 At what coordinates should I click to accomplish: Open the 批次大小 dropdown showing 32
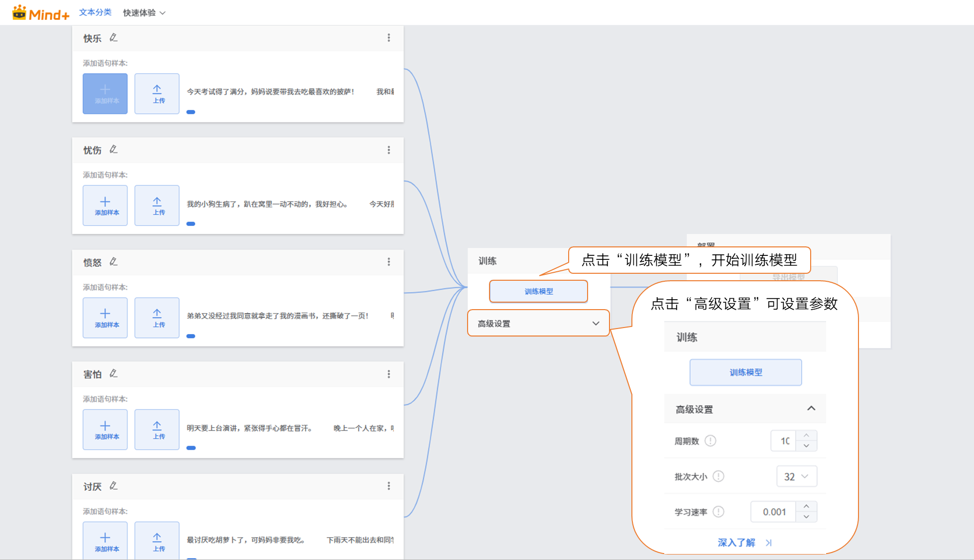796,476
